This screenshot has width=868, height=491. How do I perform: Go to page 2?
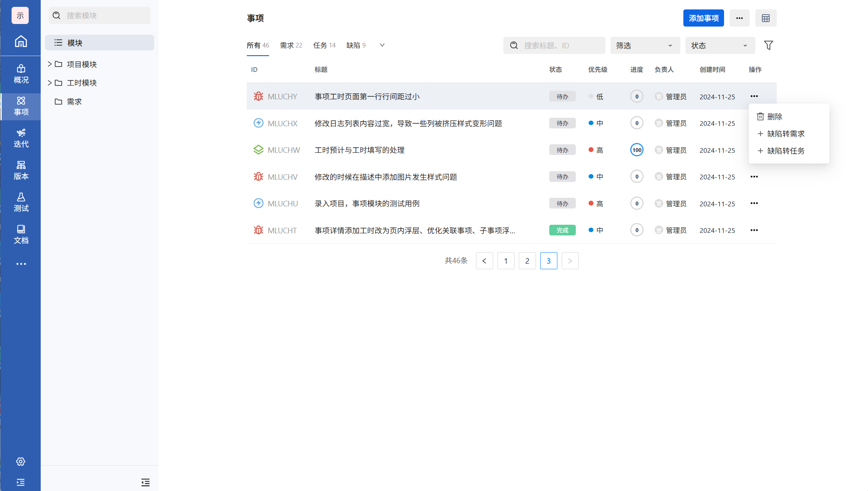(527, 261)
